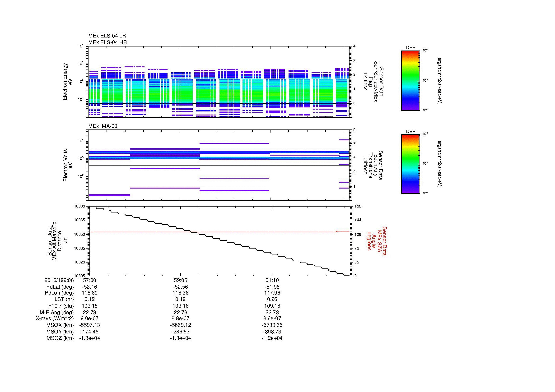Click the '36' SZA angle axis tick

point(357,262)
